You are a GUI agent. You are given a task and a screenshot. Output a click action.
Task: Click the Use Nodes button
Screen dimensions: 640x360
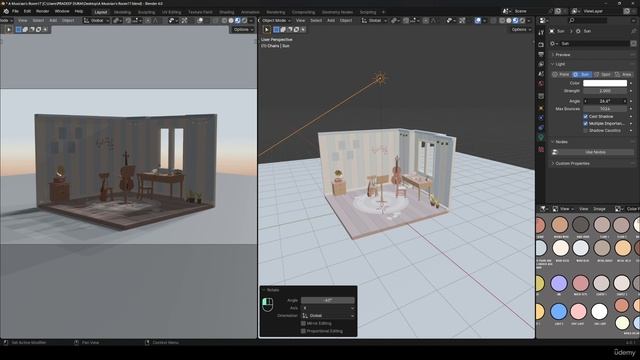point(596,152)
